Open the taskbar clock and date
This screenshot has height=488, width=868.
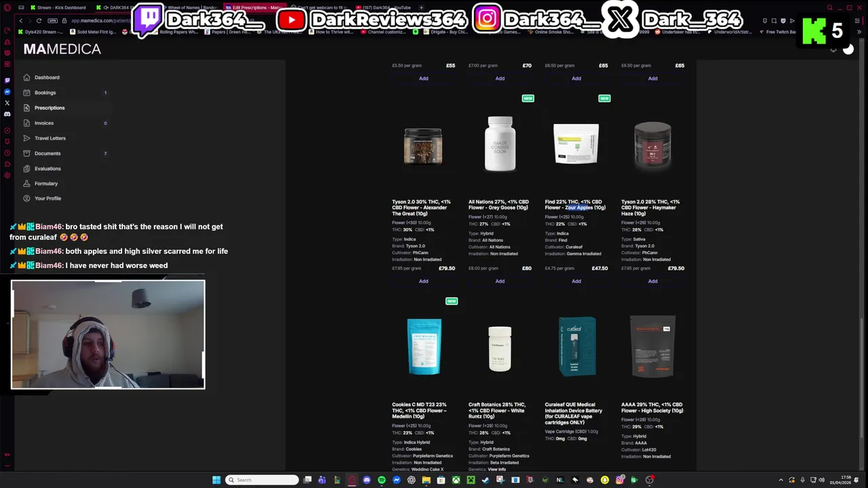(840, 480)
